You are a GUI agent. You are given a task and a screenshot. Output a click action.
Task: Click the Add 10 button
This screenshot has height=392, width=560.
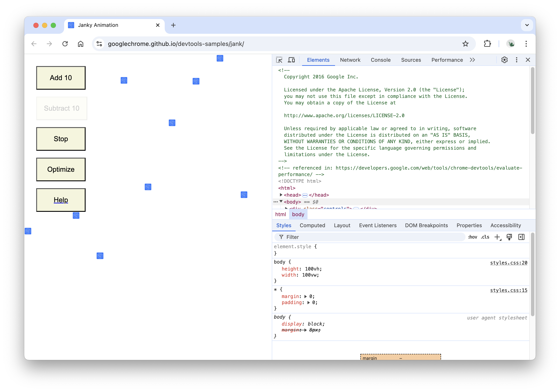(61, 78)
